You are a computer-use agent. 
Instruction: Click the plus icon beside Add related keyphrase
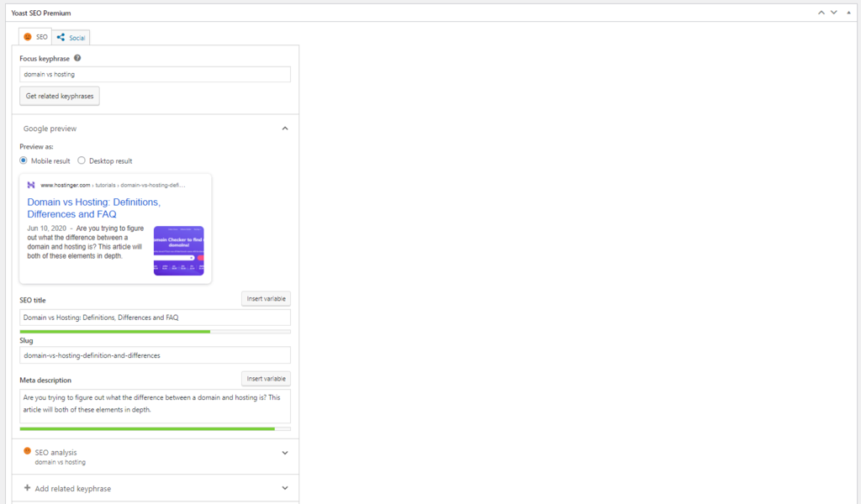point(27,488)
